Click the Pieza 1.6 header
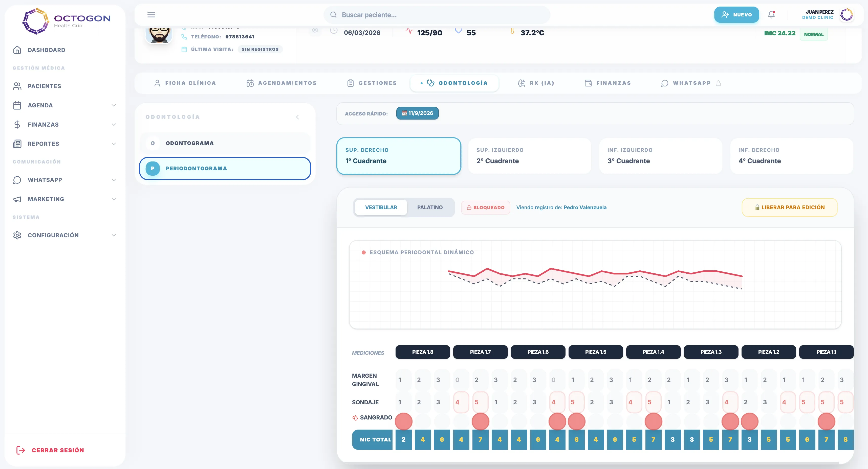 click(538, 352)
